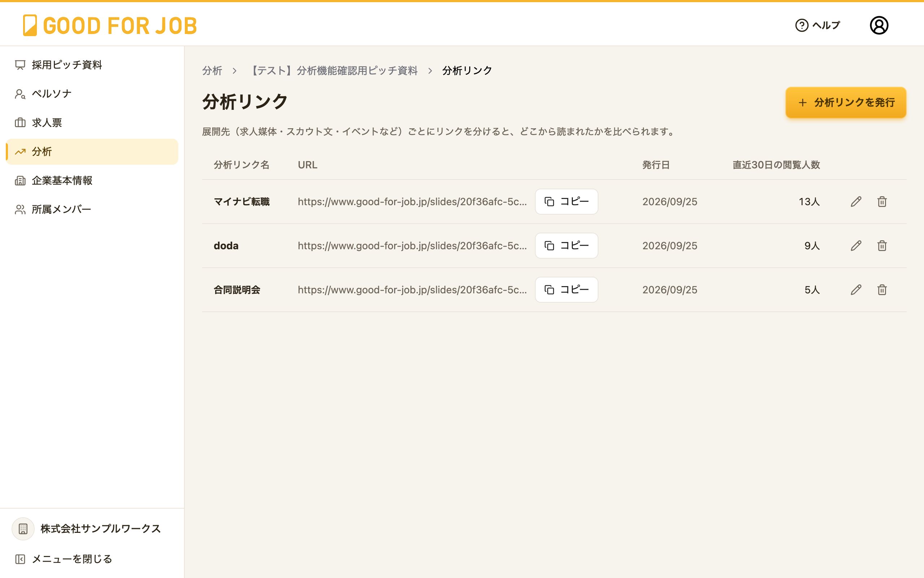Image resolution: width=924 pixels, height=578 pixels.
Task: Click the doda row URL text
Action: (412, 245)
